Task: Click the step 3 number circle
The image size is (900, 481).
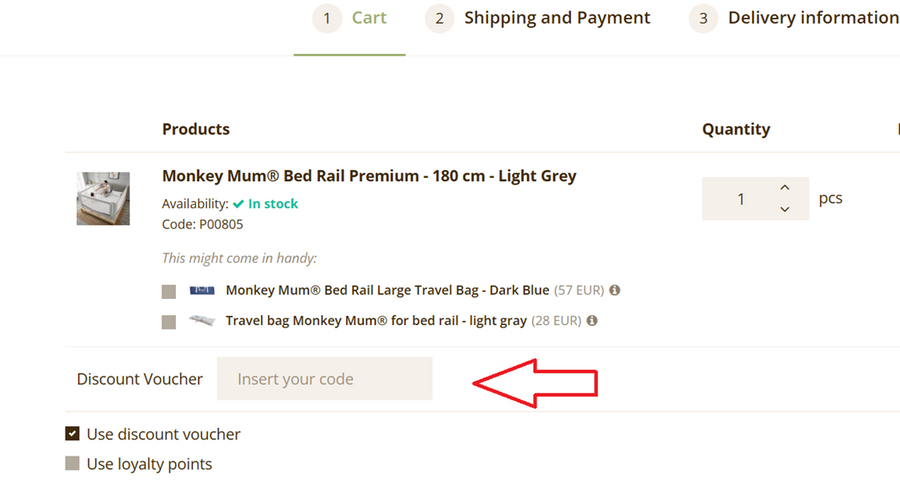Action: coord(704,19)
